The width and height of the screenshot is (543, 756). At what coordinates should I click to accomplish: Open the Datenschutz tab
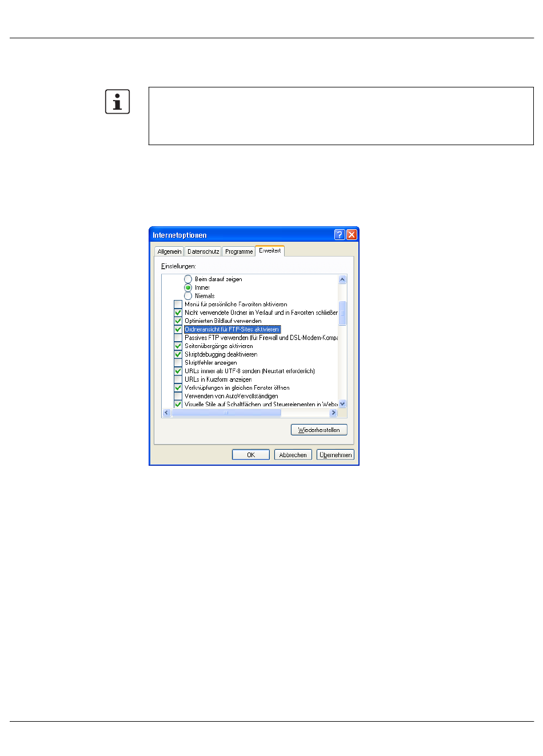coord(203,251)
